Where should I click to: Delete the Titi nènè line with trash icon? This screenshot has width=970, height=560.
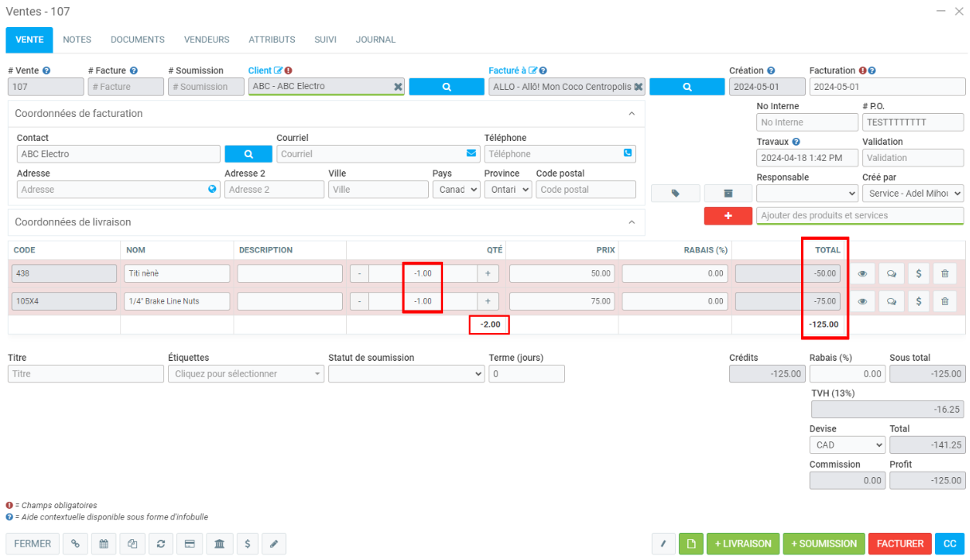pyautogui.click(x=944, y=273)
